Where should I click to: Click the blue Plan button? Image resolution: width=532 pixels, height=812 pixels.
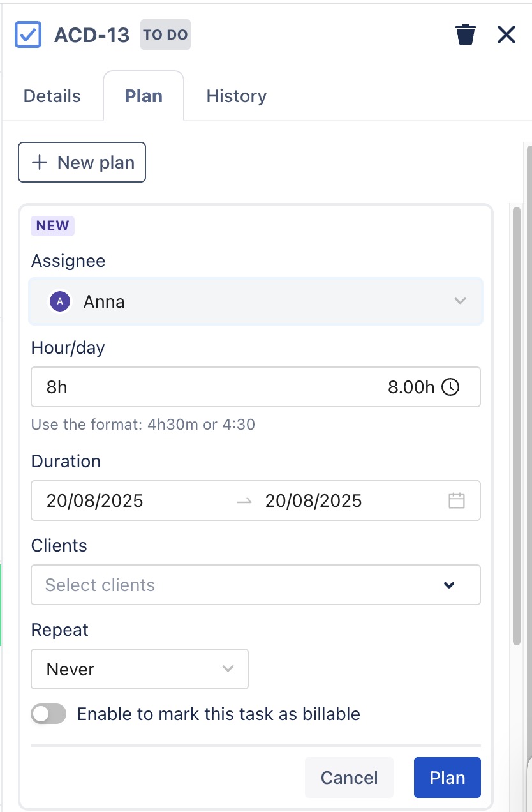[x=447, y=778]
